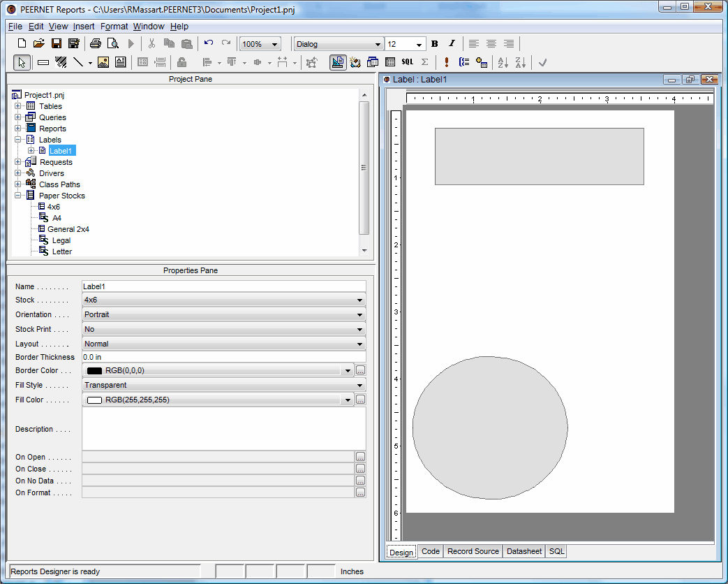Viewport: 728px width, 584px height.
Task: Click the sigma summation icon
Action: coord(424,61)
